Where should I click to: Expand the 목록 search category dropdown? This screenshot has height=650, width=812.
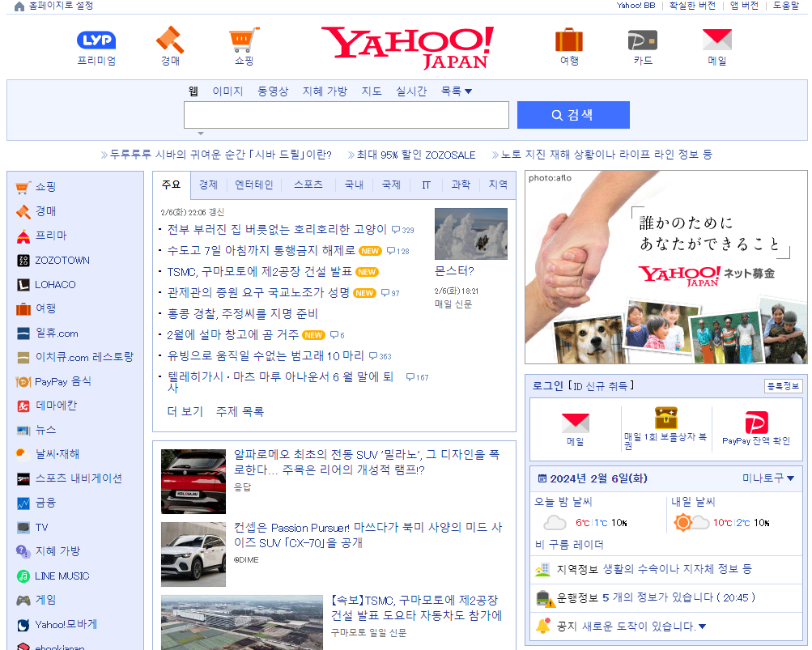(457, 91)
